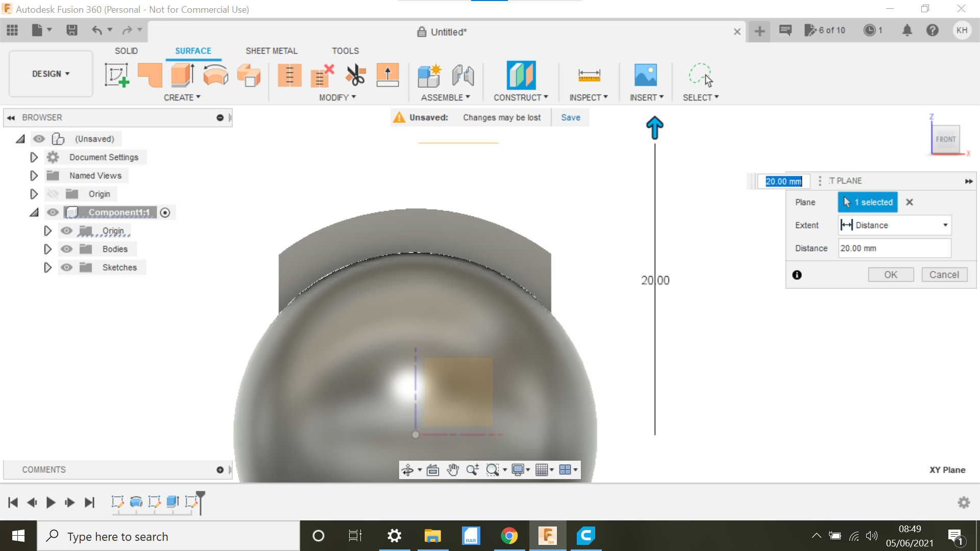Open the comments speech bubble icon
Screen dimensions: 980x551
[786, 31]
